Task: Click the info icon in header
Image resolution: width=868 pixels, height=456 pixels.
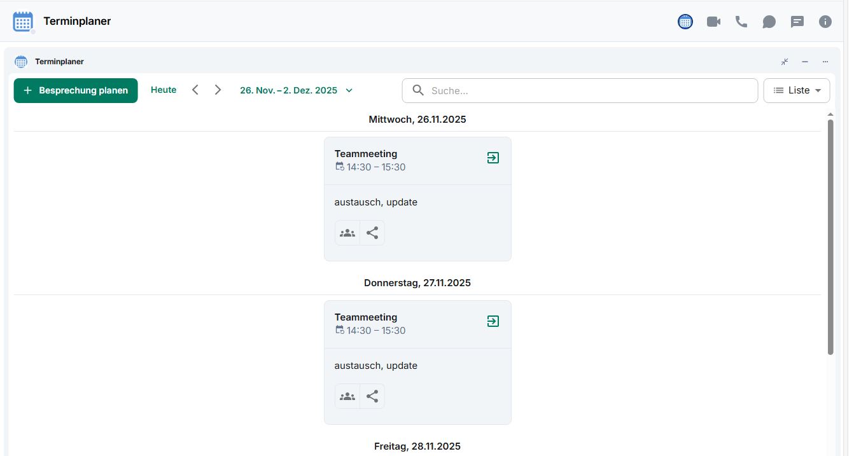Action: 825,22
